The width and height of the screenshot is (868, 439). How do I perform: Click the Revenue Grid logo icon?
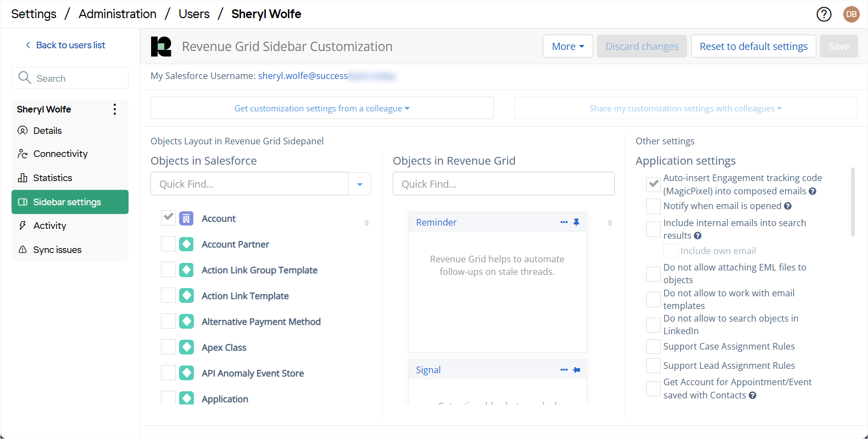click(x=161, y=47)
